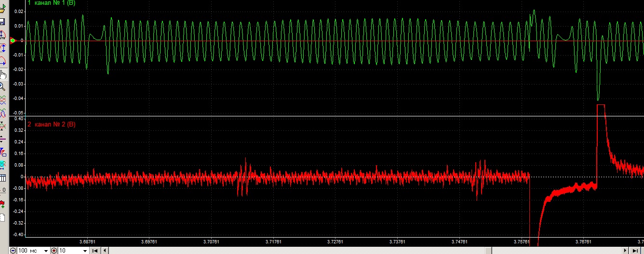Open the "10" multiplier dropdown
Image resolution: width=644 pixels, height=254 pixels.
85,251
